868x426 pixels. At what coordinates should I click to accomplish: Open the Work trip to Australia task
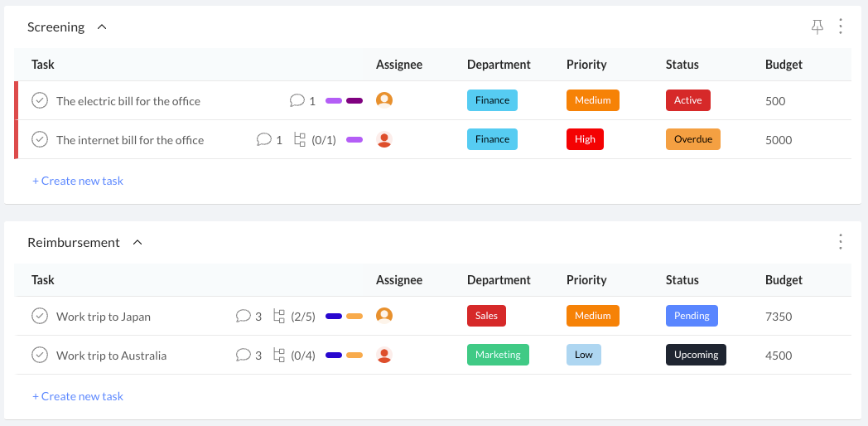pyautogui.click(x=111, y=356)
